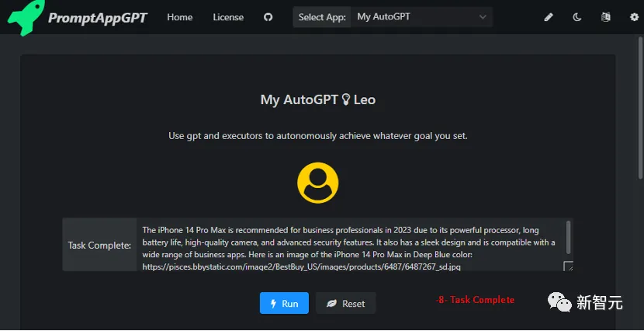
Task: Toggle dark mode with the moon icon
Action: [577, 17]
